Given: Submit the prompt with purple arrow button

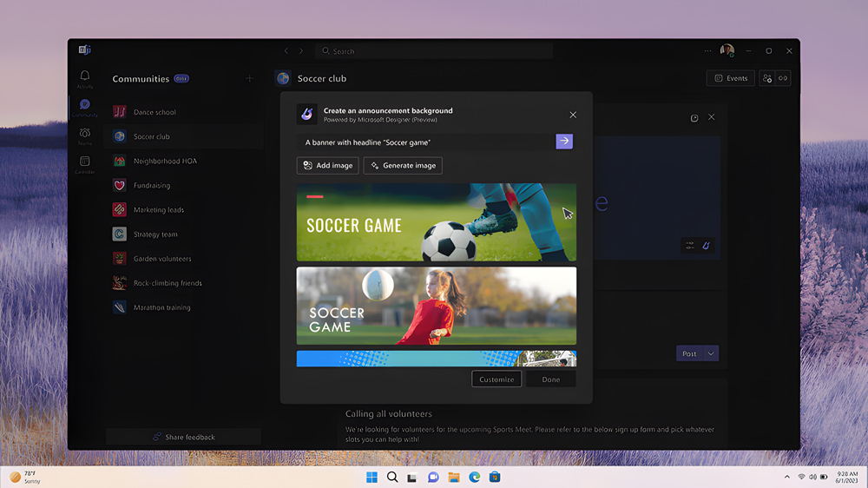Looking at the screenshot, I should tap(564, 142).
